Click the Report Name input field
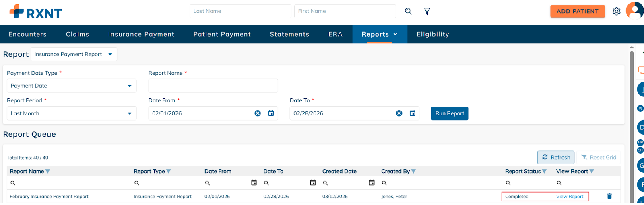 (x=213, y=86)
